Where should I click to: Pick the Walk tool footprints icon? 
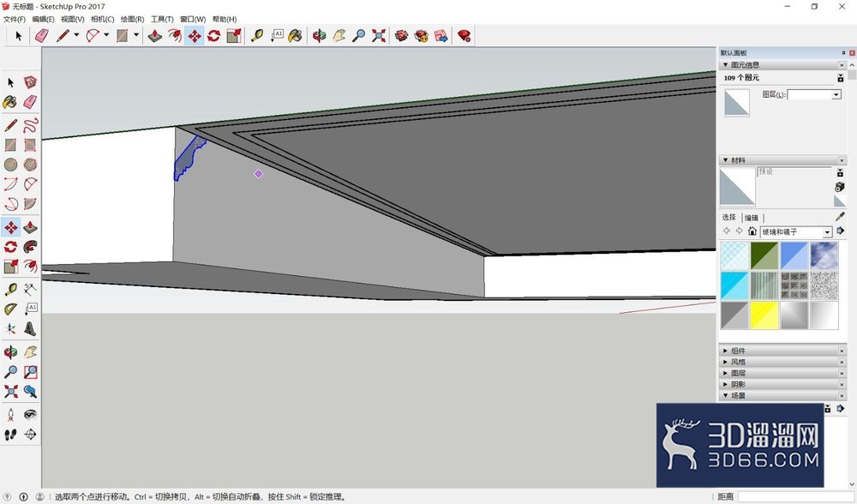pyautogui.click(x=10, y=435)
